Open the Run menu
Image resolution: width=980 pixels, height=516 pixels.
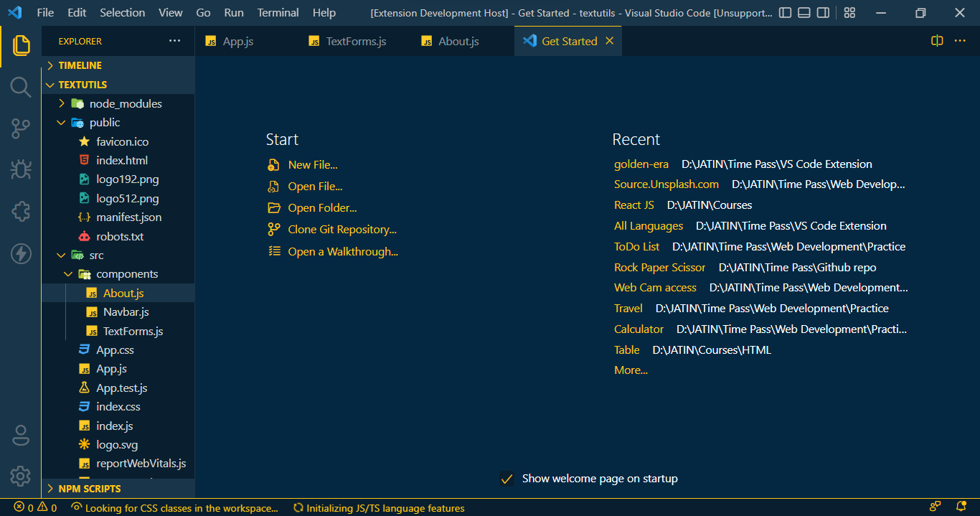(234, 13)
